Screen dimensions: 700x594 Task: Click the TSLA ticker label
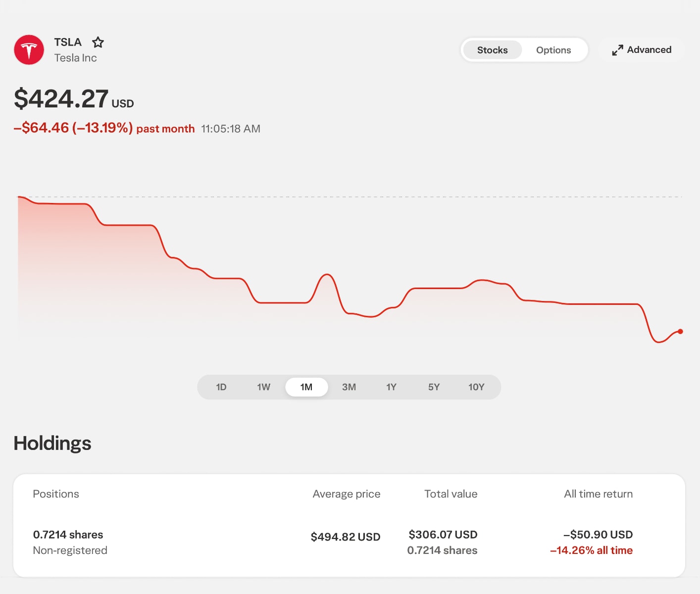point(67,42)
